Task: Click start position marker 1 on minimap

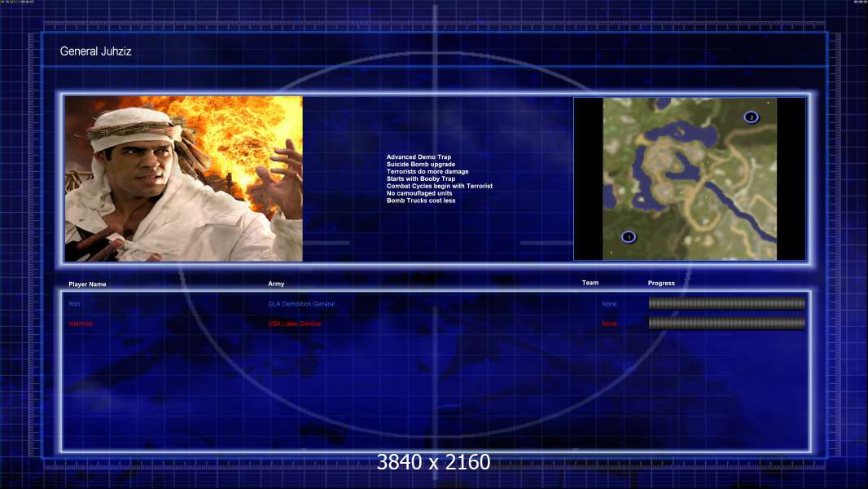Action: pos(629,237)
